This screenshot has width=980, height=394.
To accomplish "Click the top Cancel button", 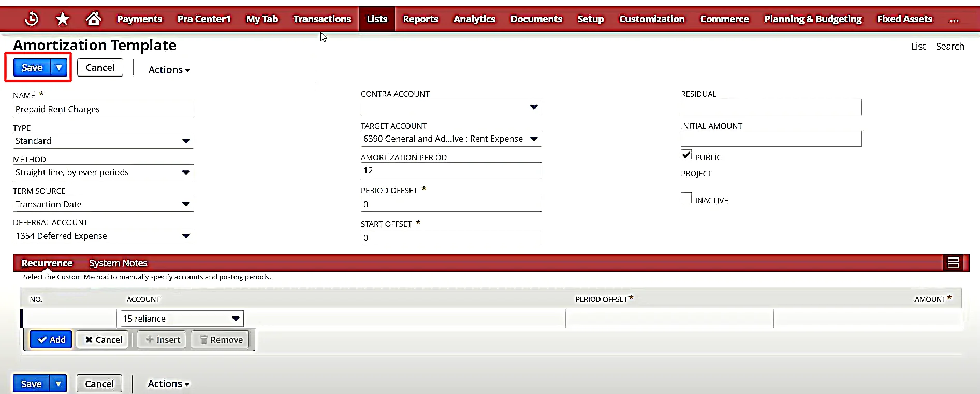I will click(100, 68).
